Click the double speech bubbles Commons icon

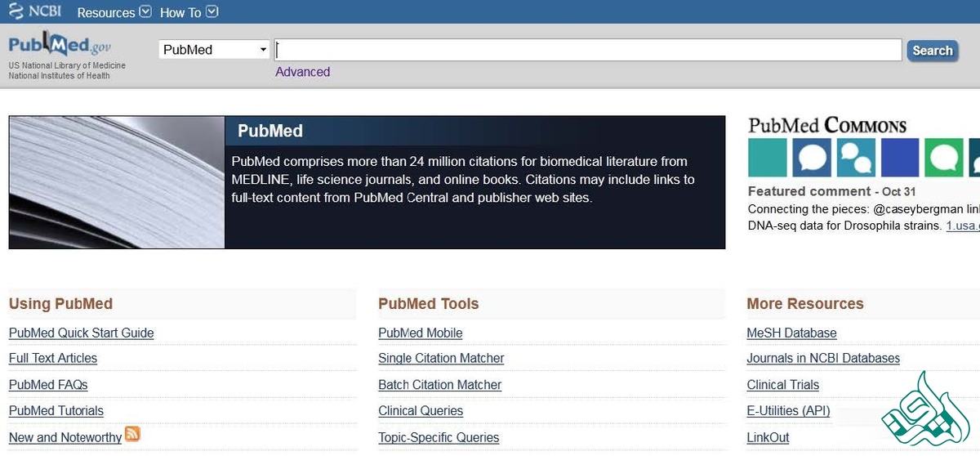[x=855, y=158]
